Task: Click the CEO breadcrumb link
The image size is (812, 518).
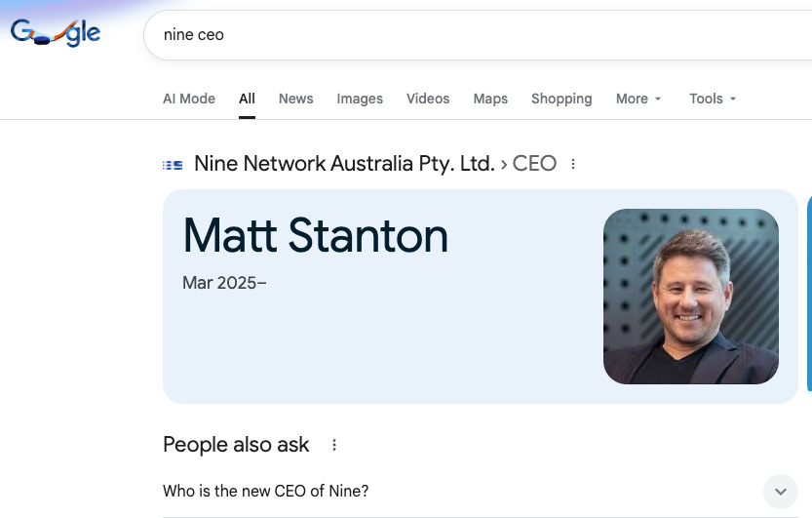Action: coord(534,164)
